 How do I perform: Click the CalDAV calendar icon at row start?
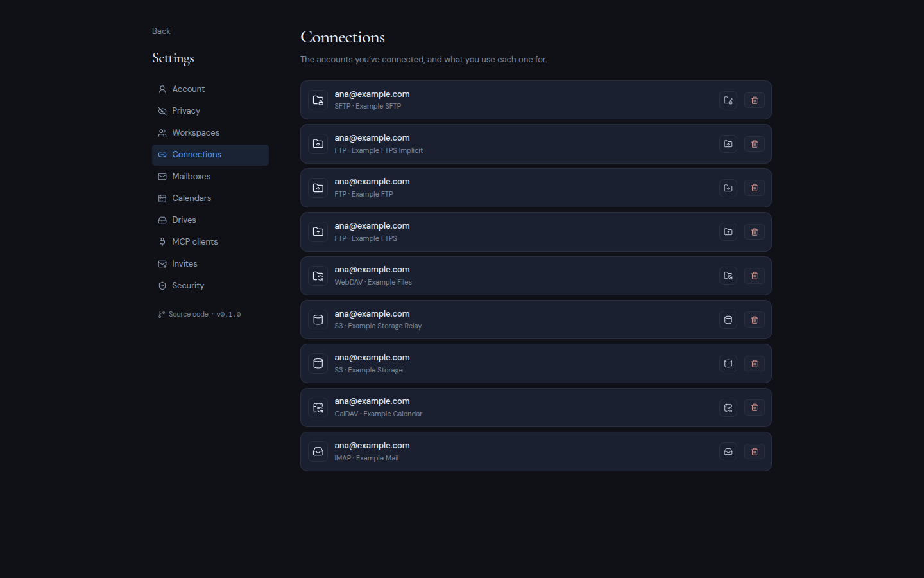(318, 407)
